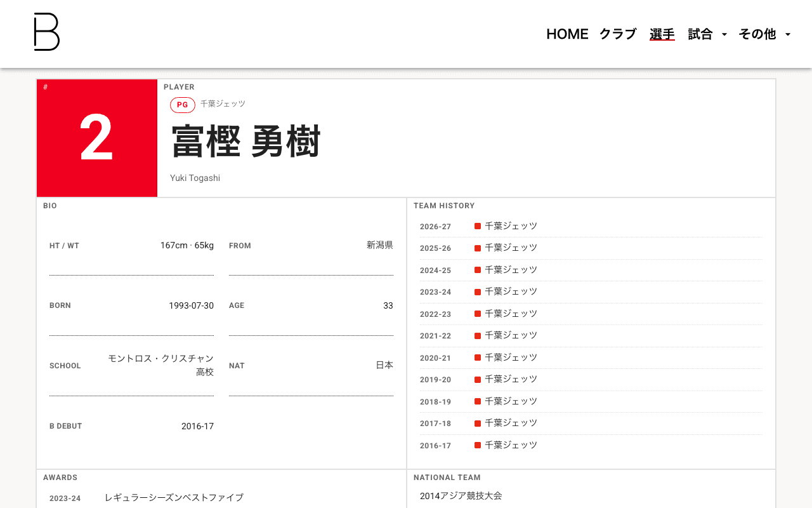
Task: Open 千葉ジェッツ for 2020-21 season
Action: click(511, 358)
